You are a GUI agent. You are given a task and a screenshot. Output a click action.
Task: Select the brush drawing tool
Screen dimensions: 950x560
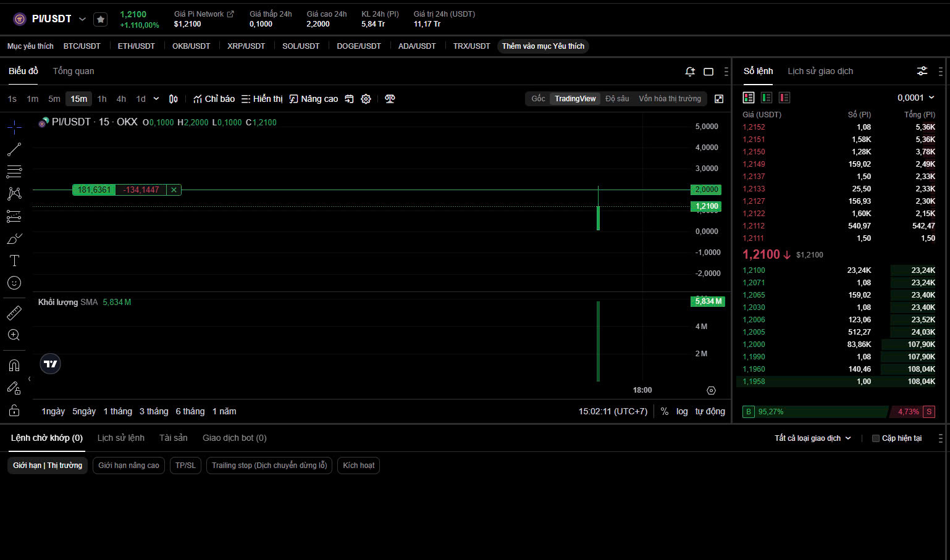14,238
